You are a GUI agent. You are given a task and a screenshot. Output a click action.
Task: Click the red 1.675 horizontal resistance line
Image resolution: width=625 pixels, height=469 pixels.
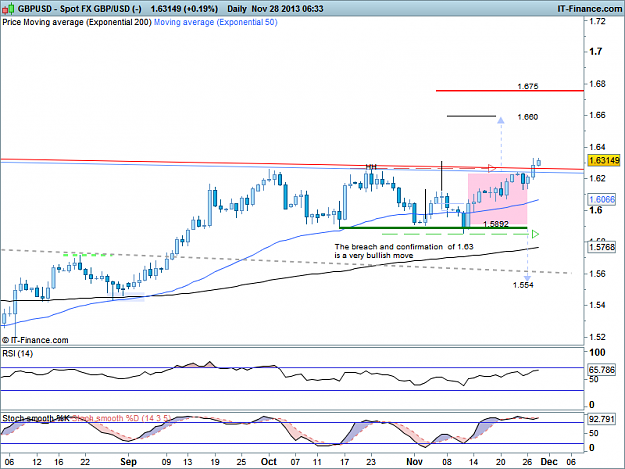click(510, 91)
